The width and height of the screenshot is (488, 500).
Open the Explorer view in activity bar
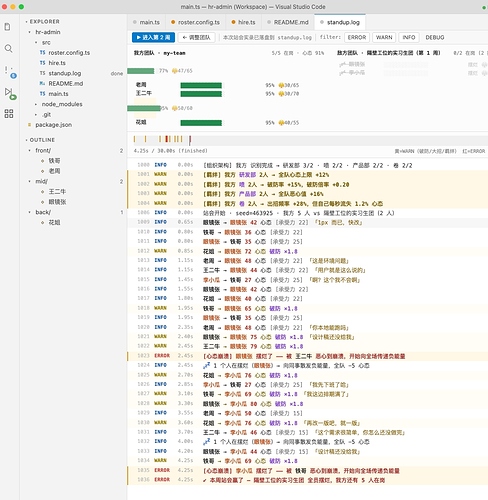tap(8, 27)
